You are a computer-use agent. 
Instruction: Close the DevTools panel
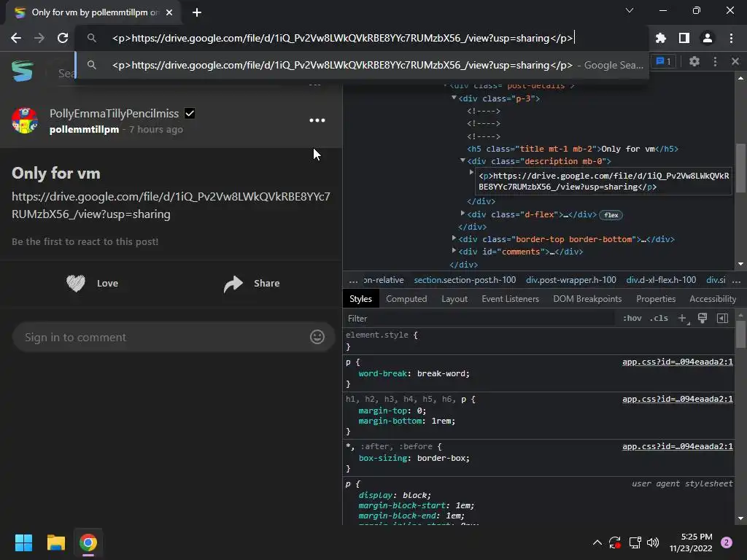coord(735,61)
